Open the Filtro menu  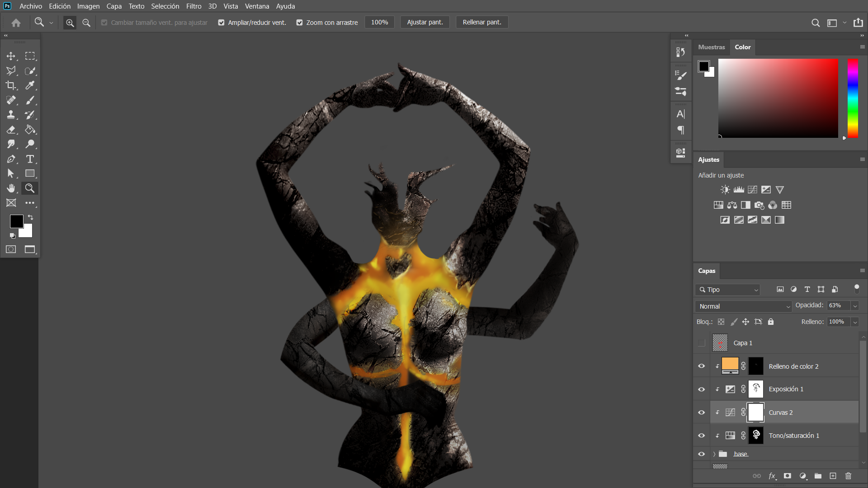click(193, 6)
